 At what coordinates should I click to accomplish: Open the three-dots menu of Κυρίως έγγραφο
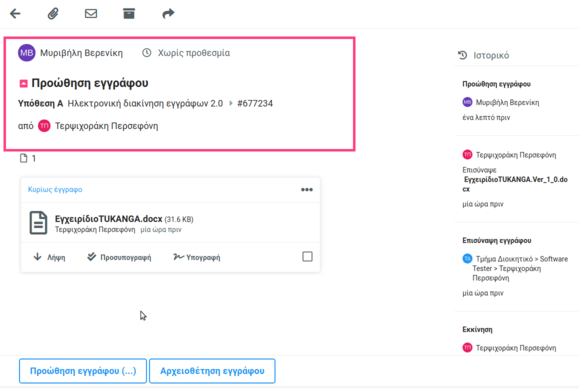point(307,190)
